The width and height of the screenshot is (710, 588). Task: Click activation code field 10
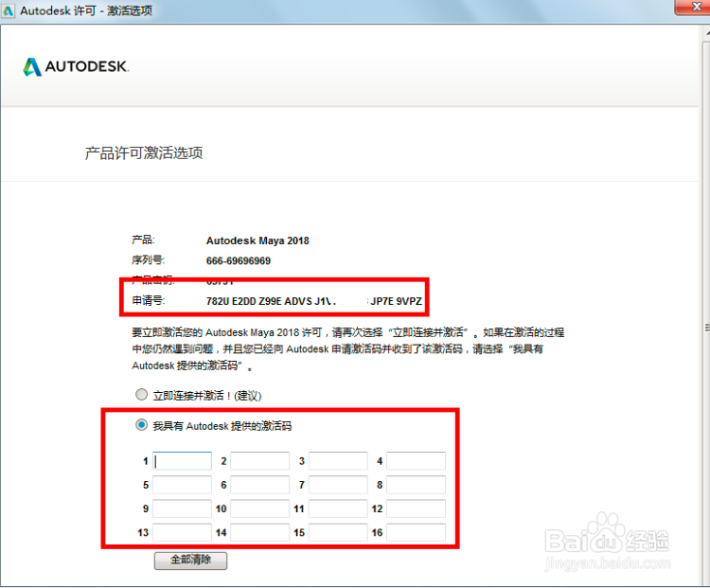pyautogui.click(x=260, y=508)
